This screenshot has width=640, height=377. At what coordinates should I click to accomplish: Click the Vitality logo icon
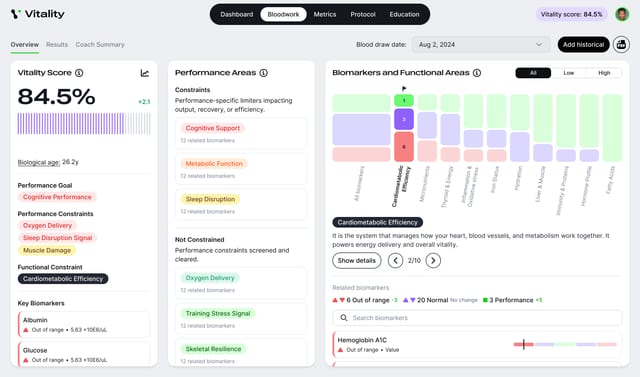tap(16, 14)
